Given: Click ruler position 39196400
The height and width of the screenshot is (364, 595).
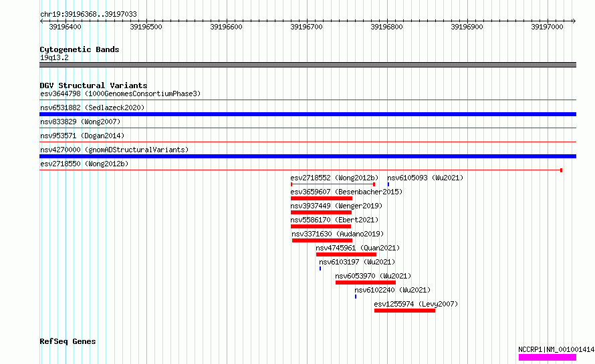Looking at the screenshot, I should [x=66, y=27].
